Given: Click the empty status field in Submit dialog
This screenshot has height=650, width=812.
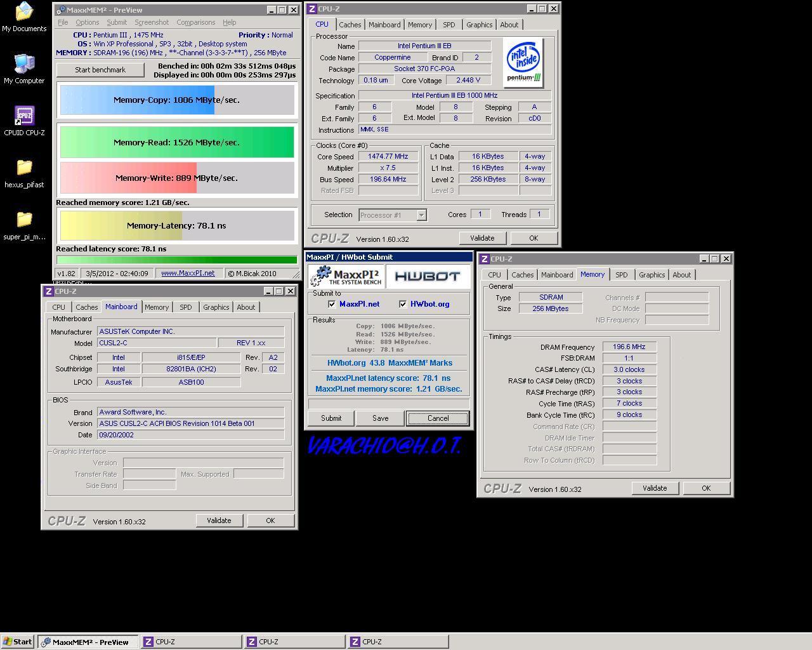Looking at the screenshot, I should (x=389, y=404).
